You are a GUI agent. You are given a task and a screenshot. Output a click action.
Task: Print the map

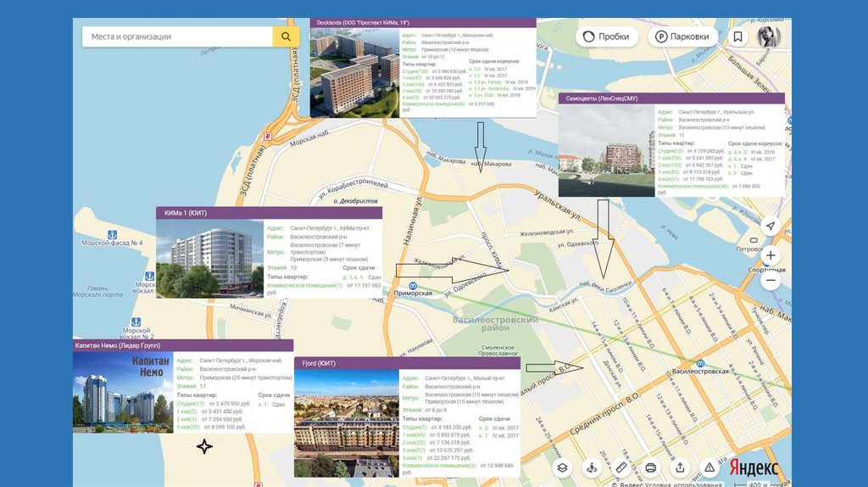[651, 467]
